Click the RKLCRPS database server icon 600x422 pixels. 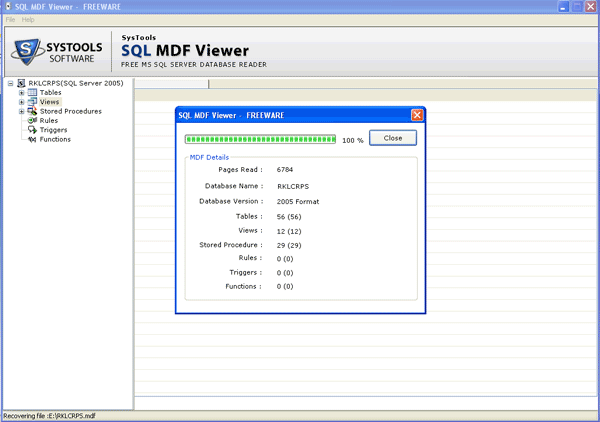(x=21, y=83)
